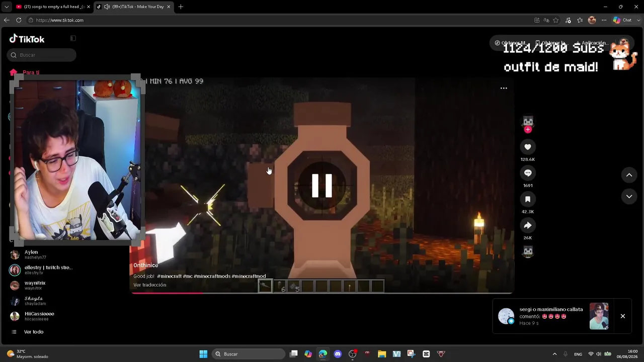This screenshot has height=362, width=644.
Task: Open the #minecraftmod hashtag
Action: pos(249,276)
